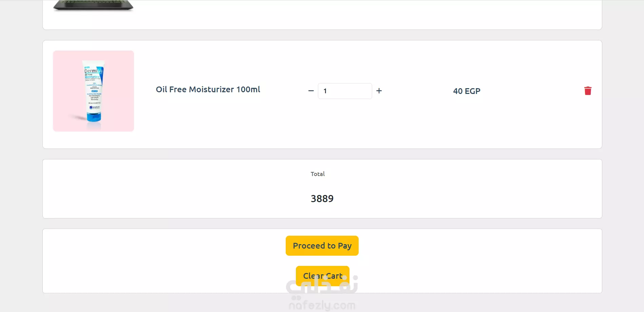Click the Total label

click(318, 174)
